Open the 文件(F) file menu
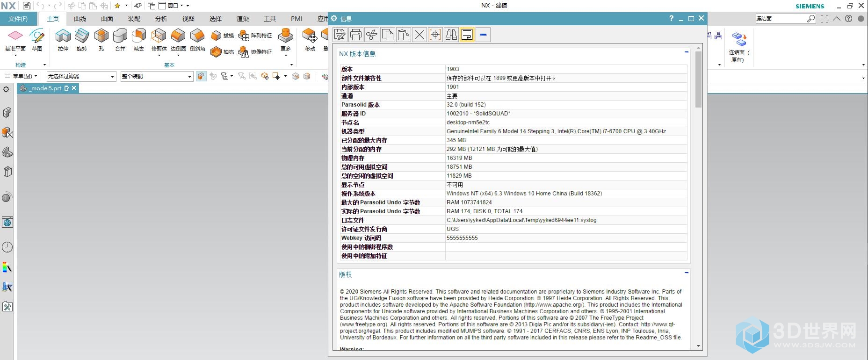868x360 pixels. coord(18,19)
